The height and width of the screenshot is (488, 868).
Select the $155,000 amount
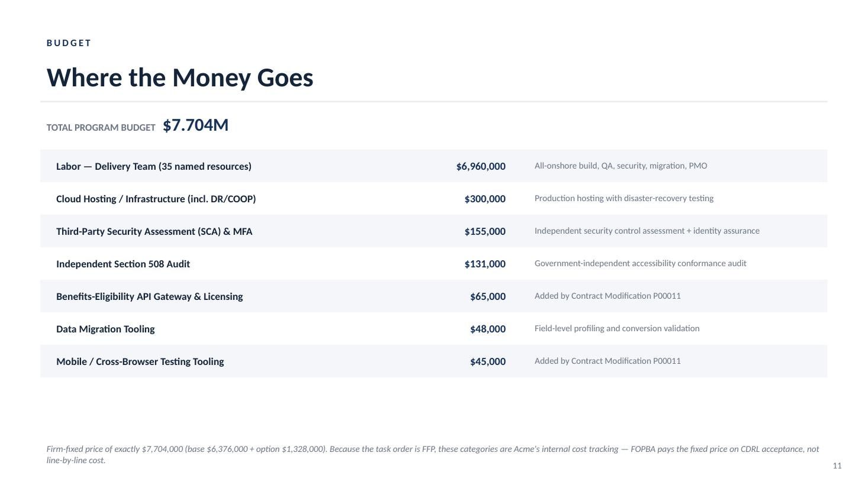click(x=485, y=232)
